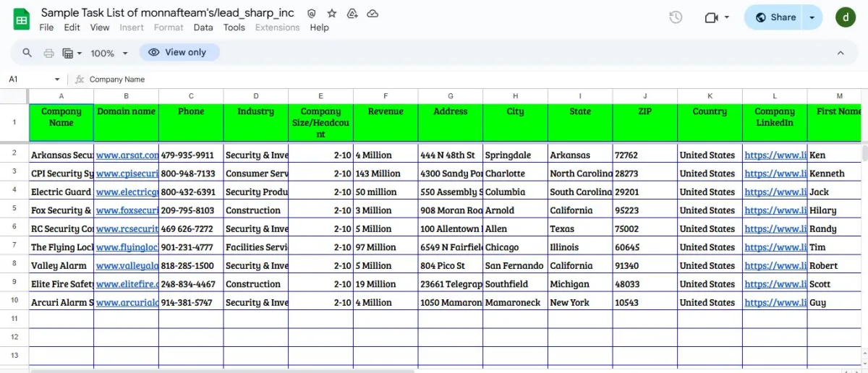Select the Company Size/Headcount header cell
This screenshot has height=373, width=868.
[320, 123]
